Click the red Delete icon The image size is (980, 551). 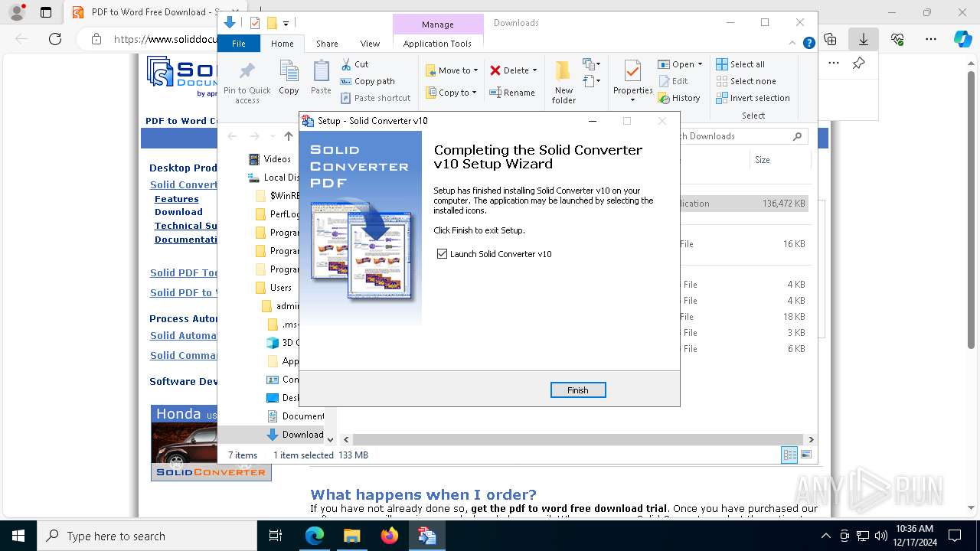(x=495, y=70)
